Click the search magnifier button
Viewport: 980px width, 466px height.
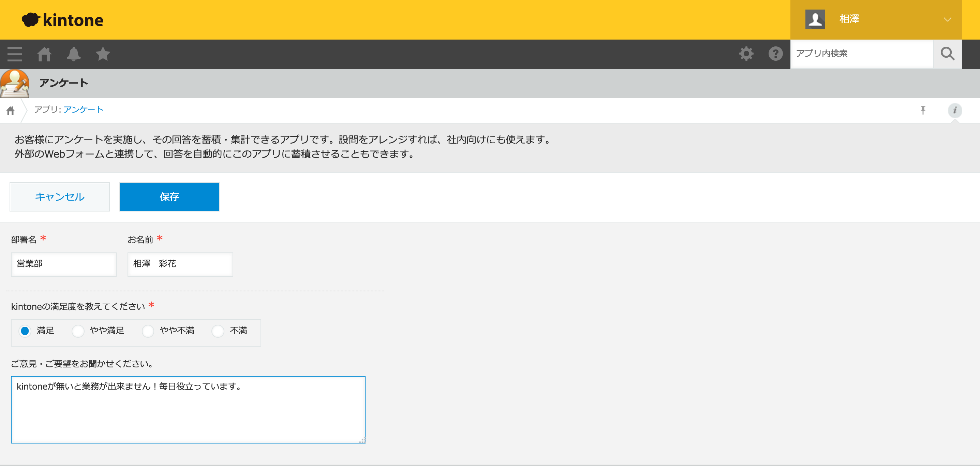click(x=947, y=54)
